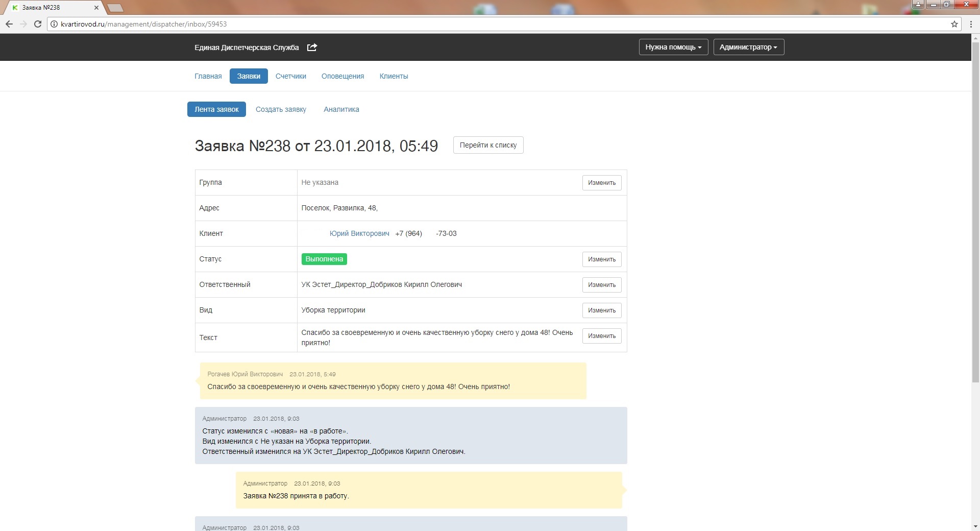Image resolution: width=980 pixels, height=531 pixels.
Task: Click Изменить in the Ответственный row
Action: 602,285
